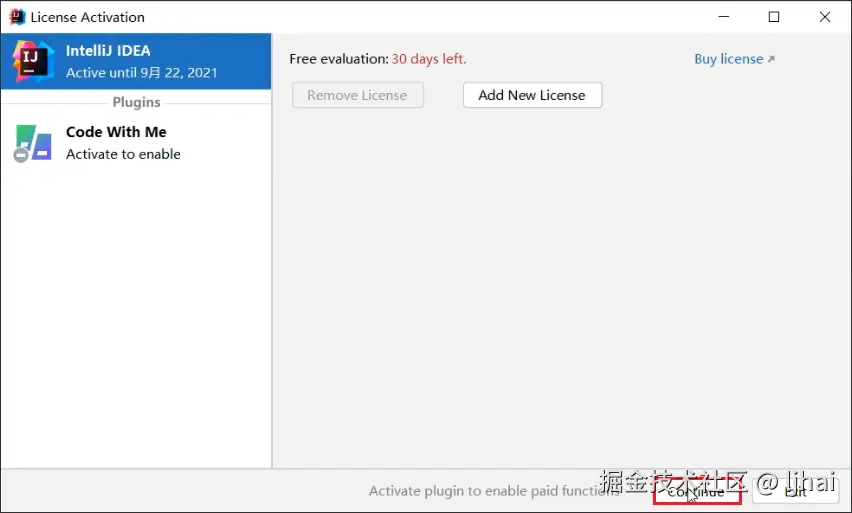Viewport: 852px width, 513px height.
Task: Select the IntelliJ IDEA product entry
Action: [136, 61]
